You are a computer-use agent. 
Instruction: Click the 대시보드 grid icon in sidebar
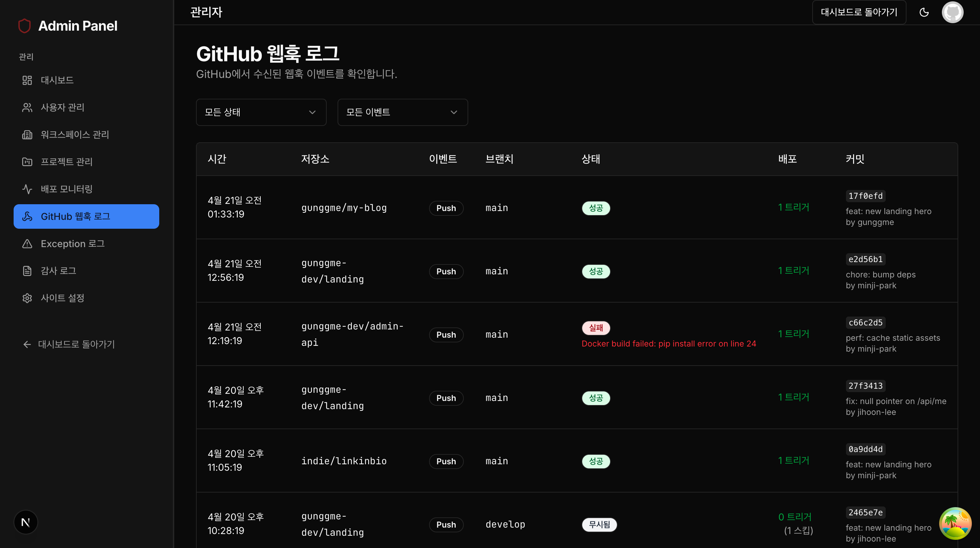point(27,80)
